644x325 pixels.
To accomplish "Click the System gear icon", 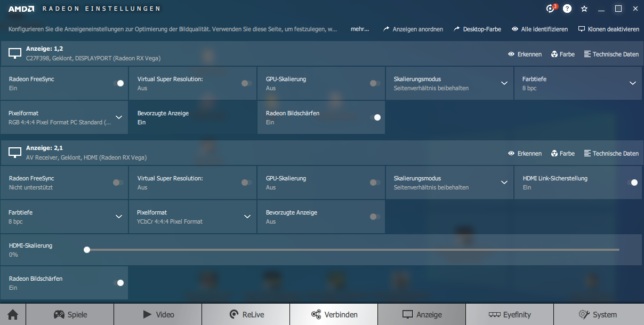I will click(x=584, y=314).
